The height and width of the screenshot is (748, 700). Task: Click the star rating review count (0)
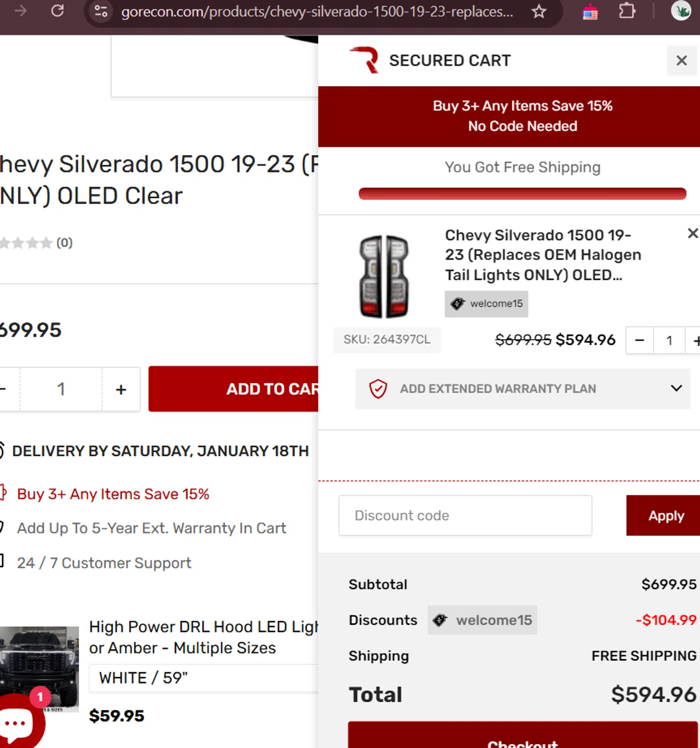[64, 243]
